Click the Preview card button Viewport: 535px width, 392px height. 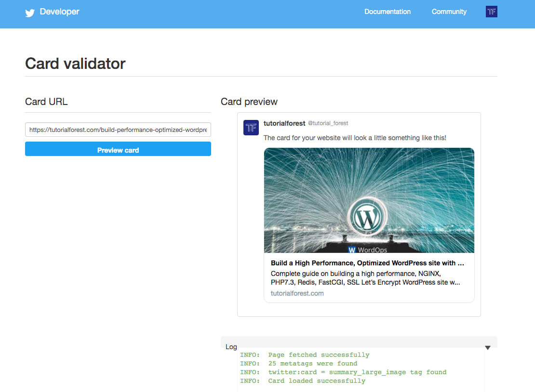(118, 149)
